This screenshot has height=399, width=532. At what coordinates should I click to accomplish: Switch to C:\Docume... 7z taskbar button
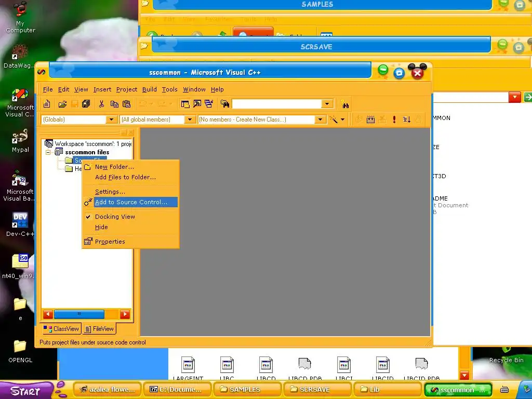point(177,390)
